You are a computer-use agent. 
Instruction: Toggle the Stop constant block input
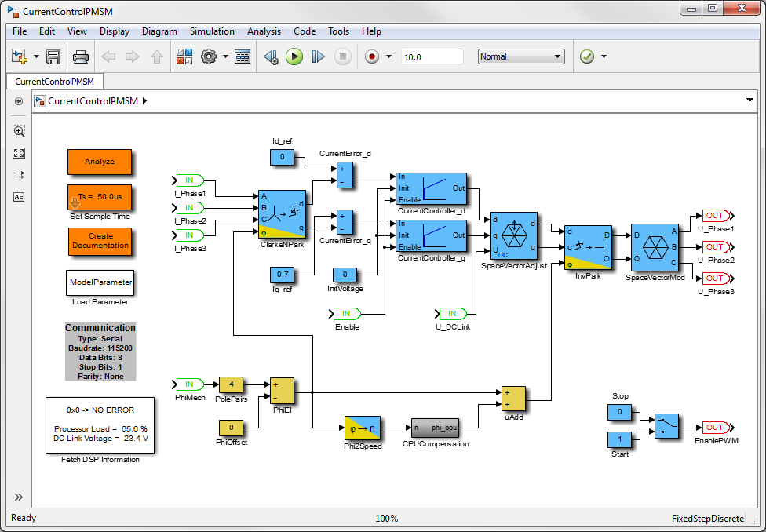620,412
